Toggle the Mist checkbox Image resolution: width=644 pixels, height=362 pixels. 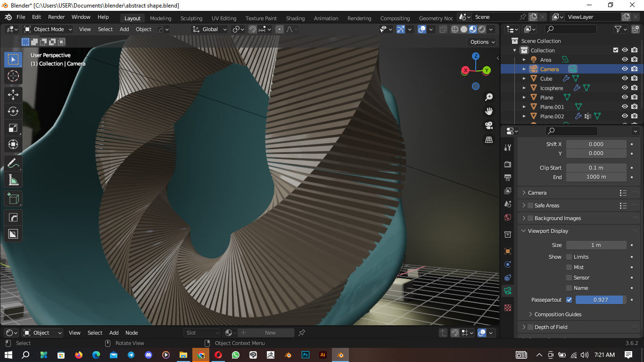click(x=569, y=267)
